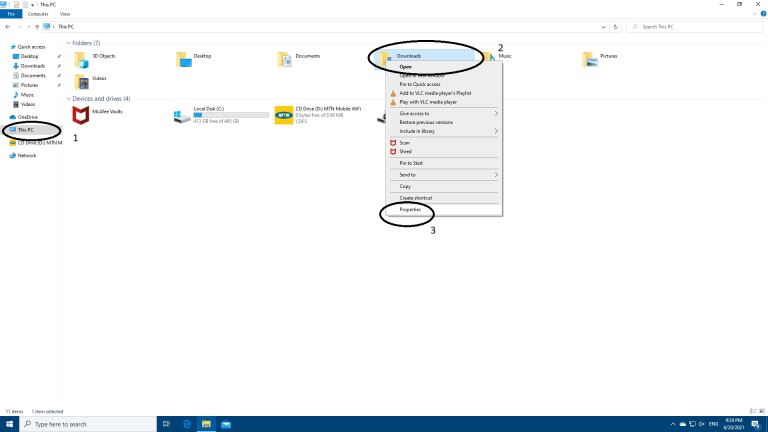This screenshot has width=768, height=432.
Task: Click the McAfee shield icon beside Scan
Action: (393, 143)
